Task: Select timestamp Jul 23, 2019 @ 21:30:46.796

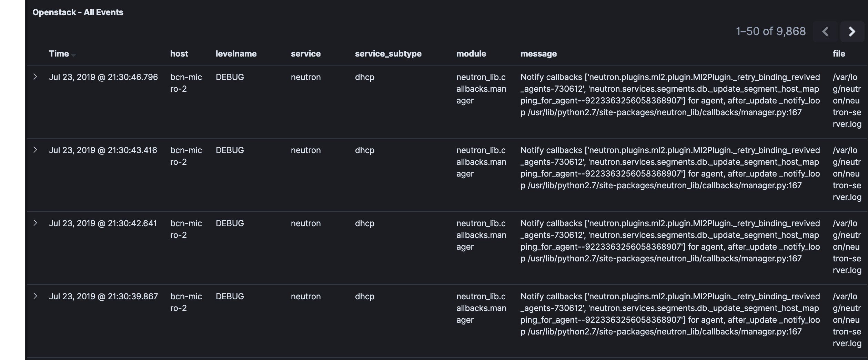Action: 103,77
